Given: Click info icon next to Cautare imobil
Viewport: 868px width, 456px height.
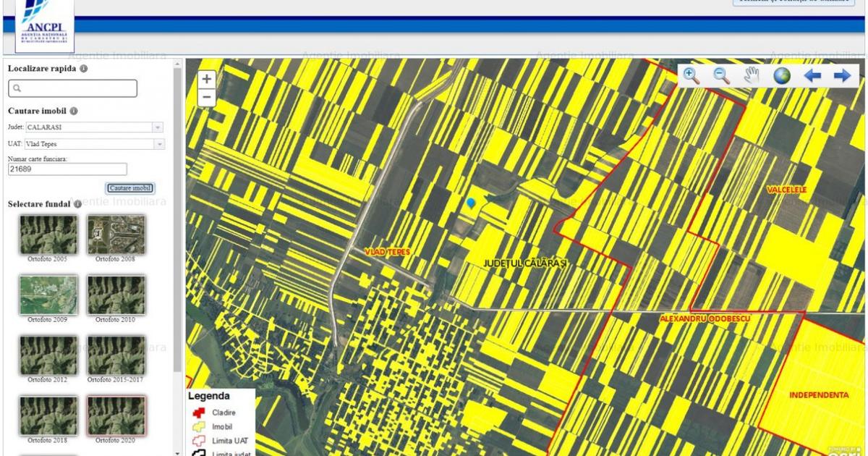Looking at the screenshot, I should pos(74,111).
